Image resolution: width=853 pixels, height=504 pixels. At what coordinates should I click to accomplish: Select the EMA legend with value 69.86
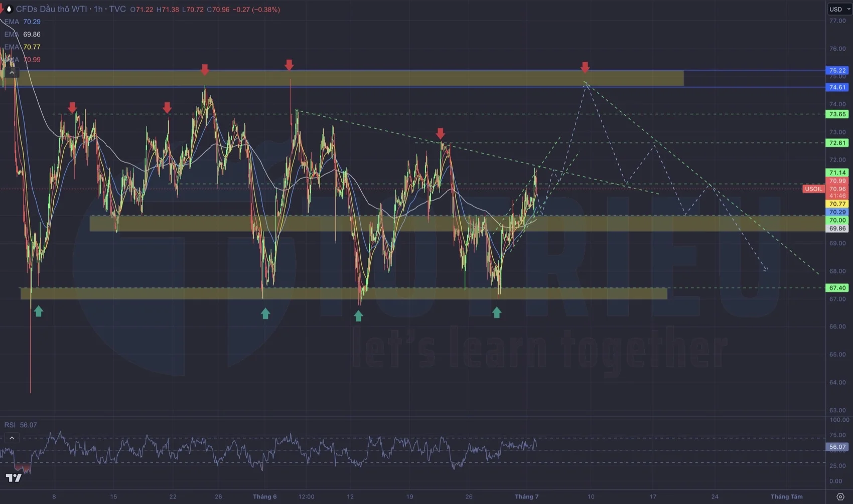[x=22, y=34]
